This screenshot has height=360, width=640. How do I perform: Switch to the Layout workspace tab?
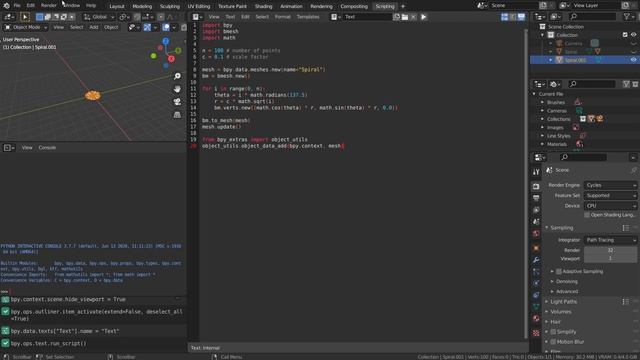(x=117, y=6)
